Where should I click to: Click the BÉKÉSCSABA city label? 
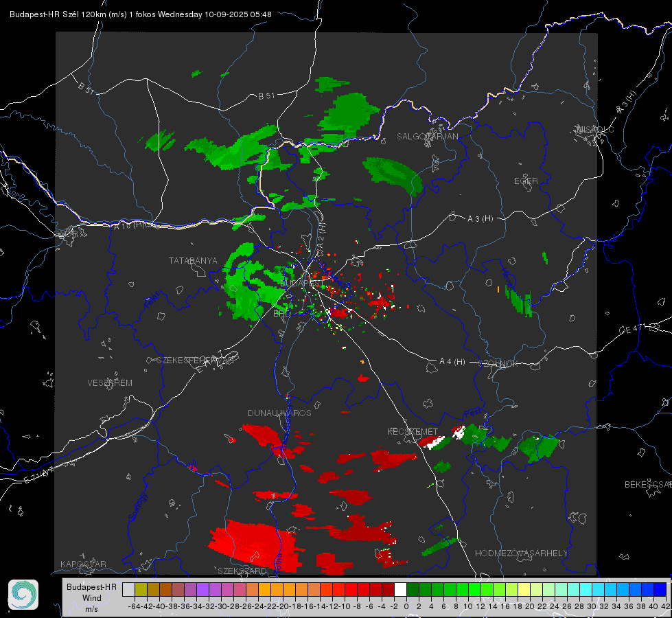[x=648, y=485]
